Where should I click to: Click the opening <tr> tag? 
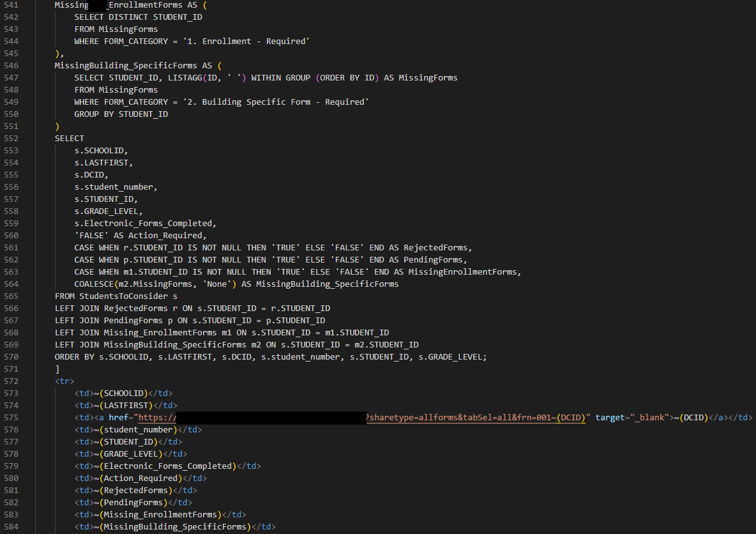click(x=64, y=381)
